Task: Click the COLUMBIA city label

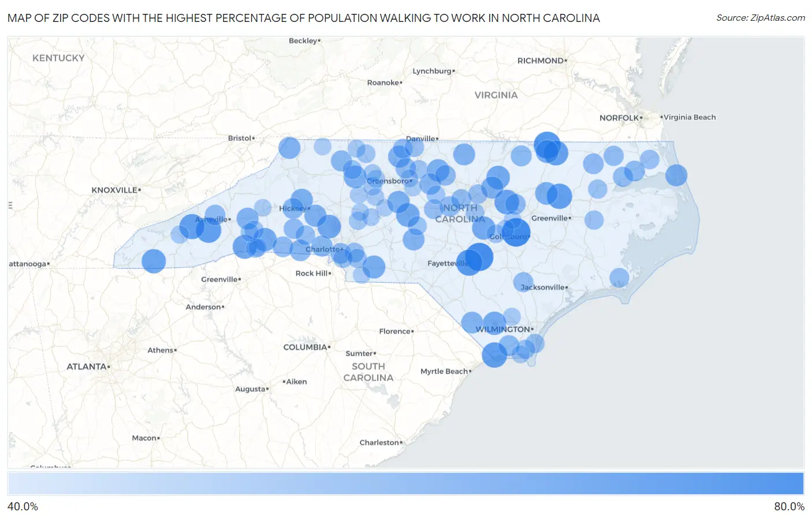Action: (x=307, y=348)
